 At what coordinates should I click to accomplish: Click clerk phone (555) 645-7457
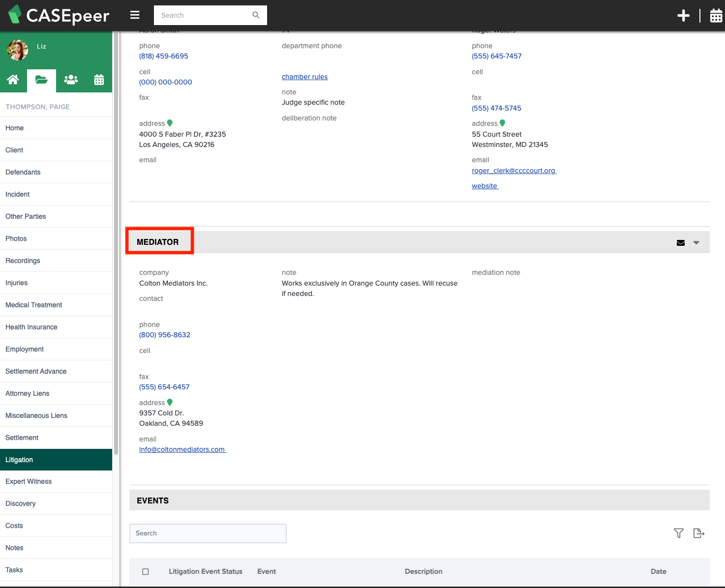(497, 56)
